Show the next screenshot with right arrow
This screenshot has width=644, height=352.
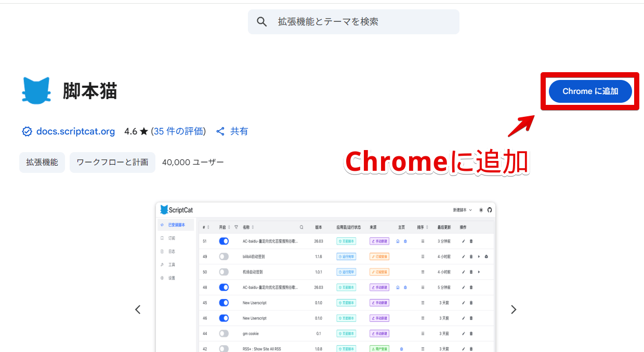pos(514,309)
